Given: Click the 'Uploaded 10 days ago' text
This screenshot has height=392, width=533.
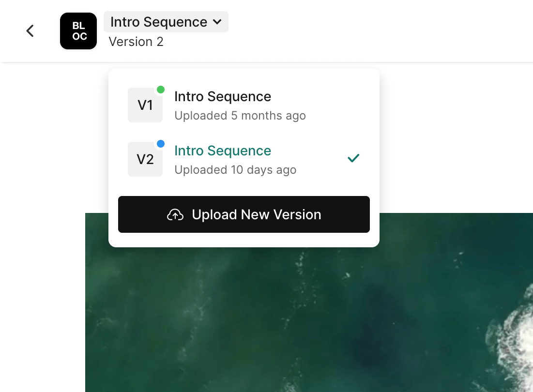Looking at the screenshot, I should 235,170.
